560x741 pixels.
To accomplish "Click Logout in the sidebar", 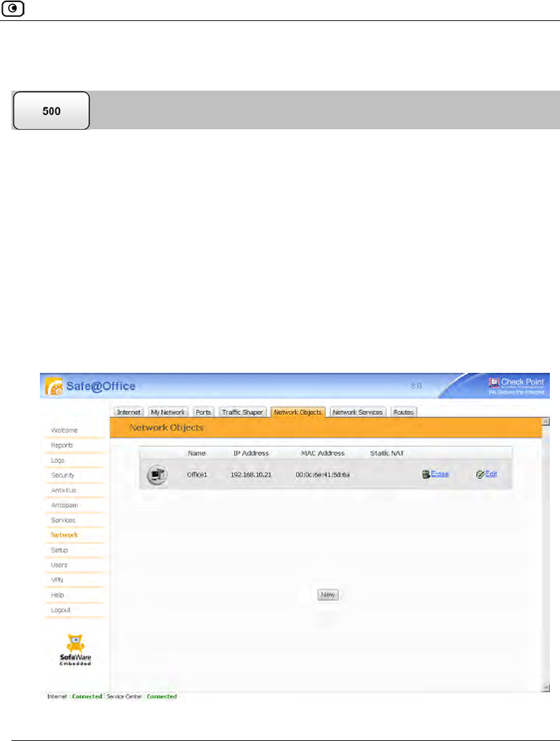I will click(60, 610).
